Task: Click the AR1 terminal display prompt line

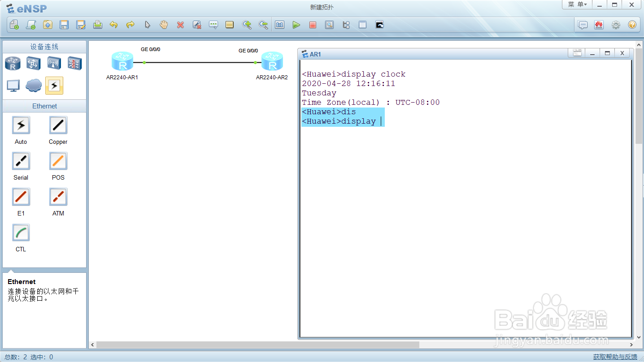Action: pyautogui.click(x=343, y=121)
